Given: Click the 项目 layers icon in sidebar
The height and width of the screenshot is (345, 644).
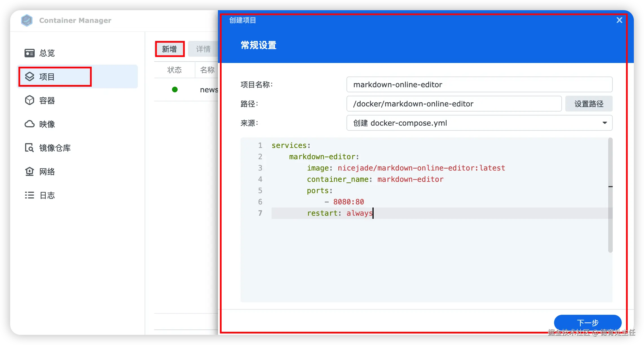Looking at the screenshot, I should click(x=29, y=77).
